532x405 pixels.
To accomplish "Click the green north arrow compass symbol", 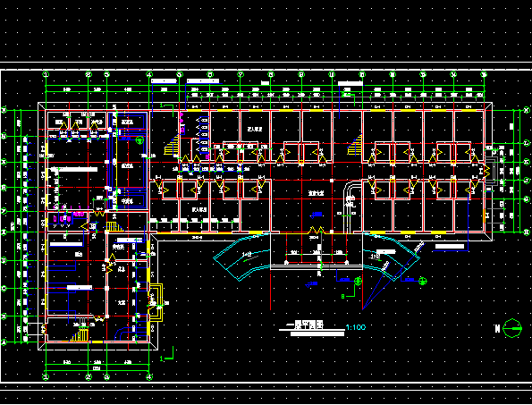I will [512, 328].
